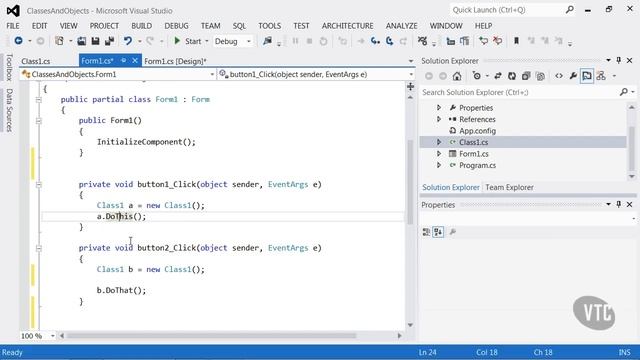Viewport: 640px width, 360px height.
Task: Select App.config in Solution Explorer
Action: 477,131
